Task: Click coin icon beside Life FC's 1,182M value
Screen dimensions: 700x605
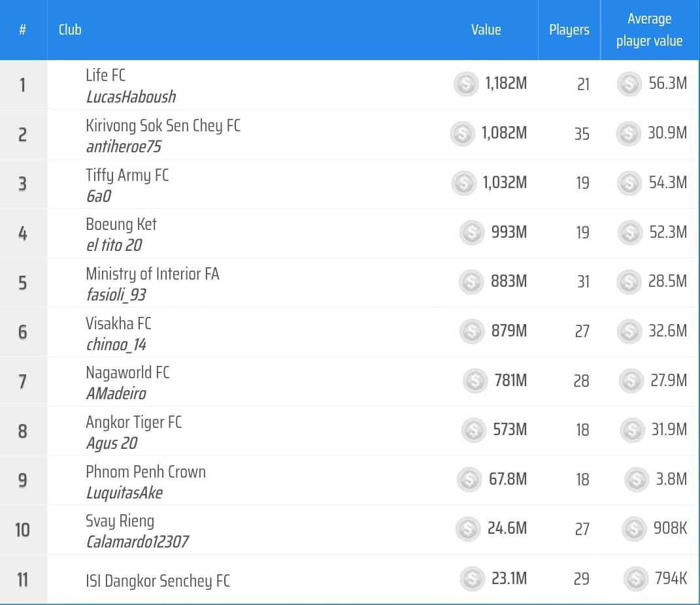Action: click(x=466, y=84)
